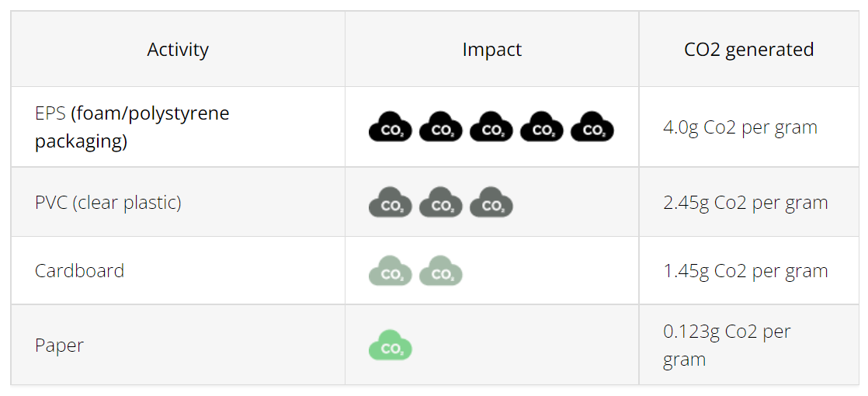Click the PVC (clear plastic) label
Image resolution: width=868 pixels, height=396 pixels.
(108, 203)
